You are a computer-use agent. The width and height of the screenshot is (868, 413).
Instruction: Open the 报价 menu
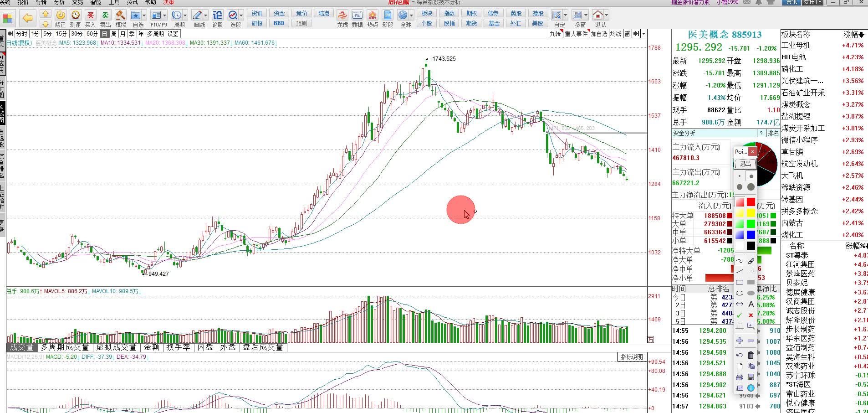coord(23,2)
